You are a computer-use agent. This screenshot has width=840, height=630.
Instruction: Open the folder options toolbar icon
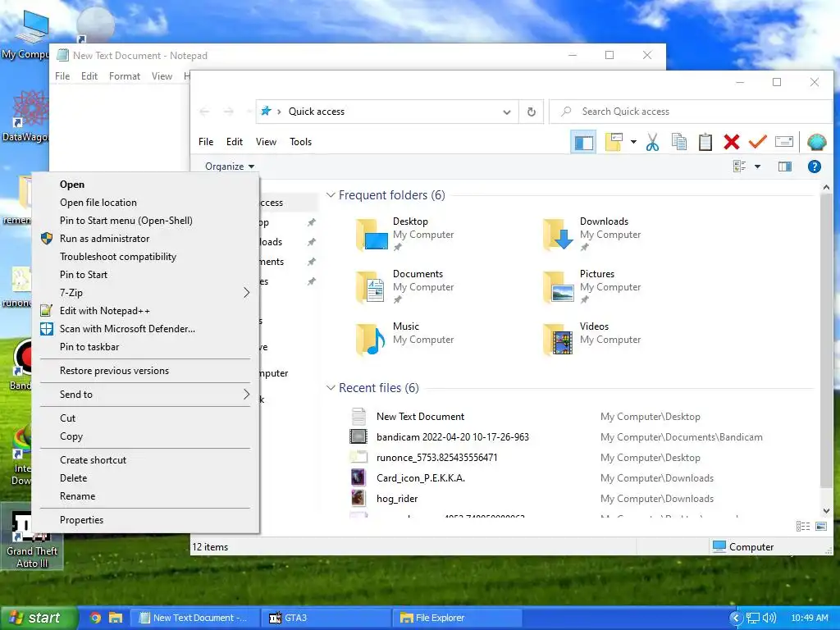pyautogui.click(x=614, y=142)
